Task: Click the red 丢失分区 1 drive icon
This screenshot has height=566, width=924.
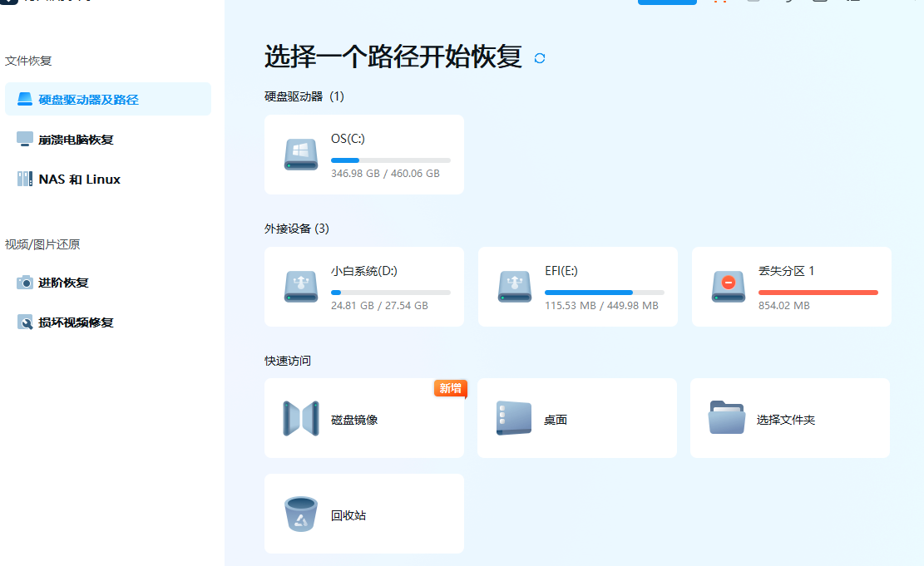Action: click(728, 286)
